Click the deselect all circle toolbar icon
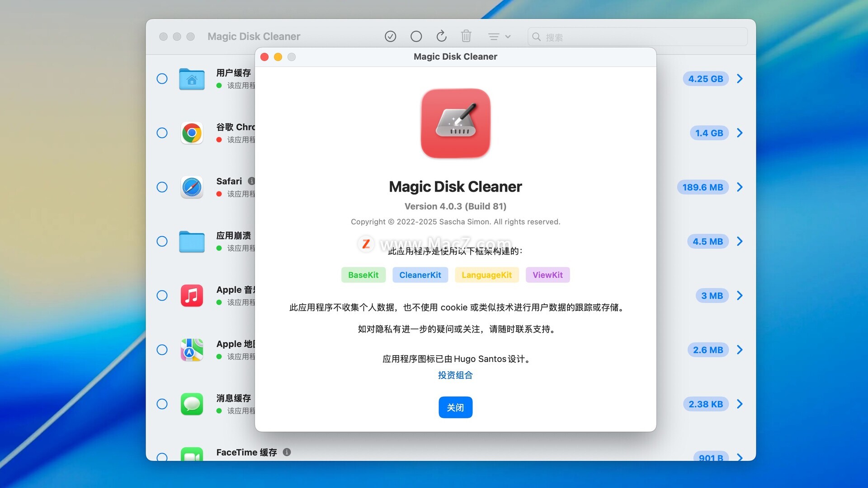Screen dimensions: 868x488 tap(416, 36)
